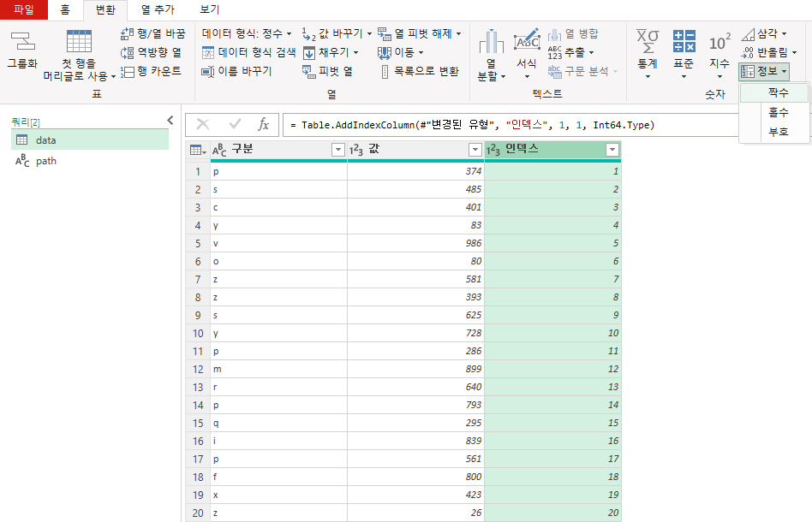Expand the 값 바꾸기 dropdown arrow
The image size is (812, 522).
click(x=369, y=34)
